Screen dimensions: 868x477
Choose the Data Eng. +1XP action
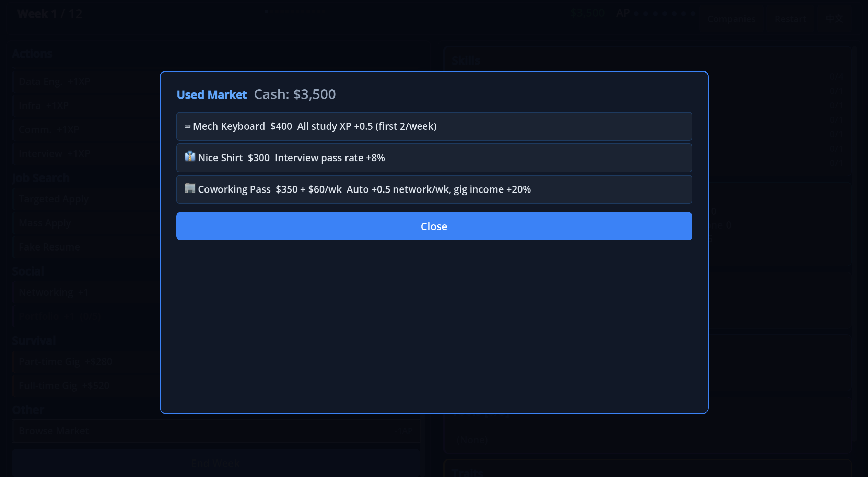point(54,82)
